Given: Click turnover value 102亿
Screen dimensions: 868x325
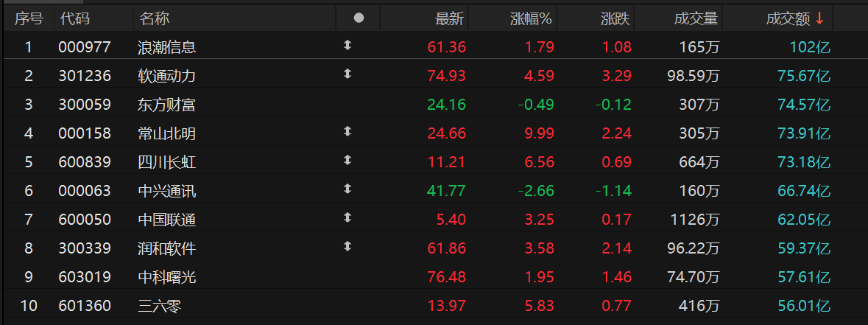Looking at the screenshot, I should point(811,48).
